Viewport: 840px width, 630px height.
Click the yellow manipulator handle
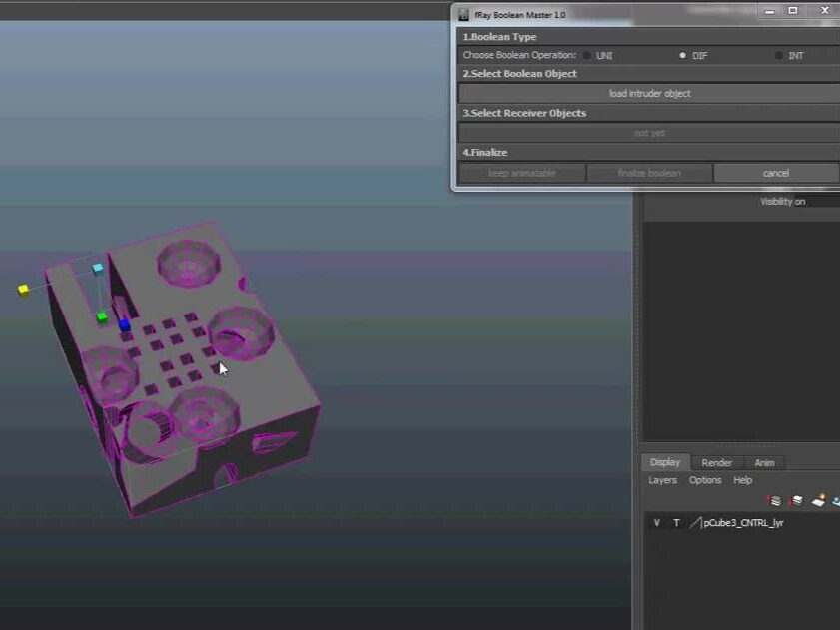point(23,290)
